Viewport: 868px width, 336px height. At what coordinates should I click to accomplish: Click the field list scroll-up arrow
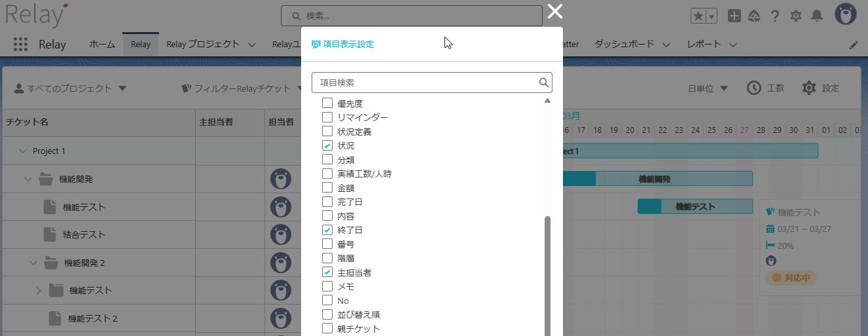coord(547,101)
